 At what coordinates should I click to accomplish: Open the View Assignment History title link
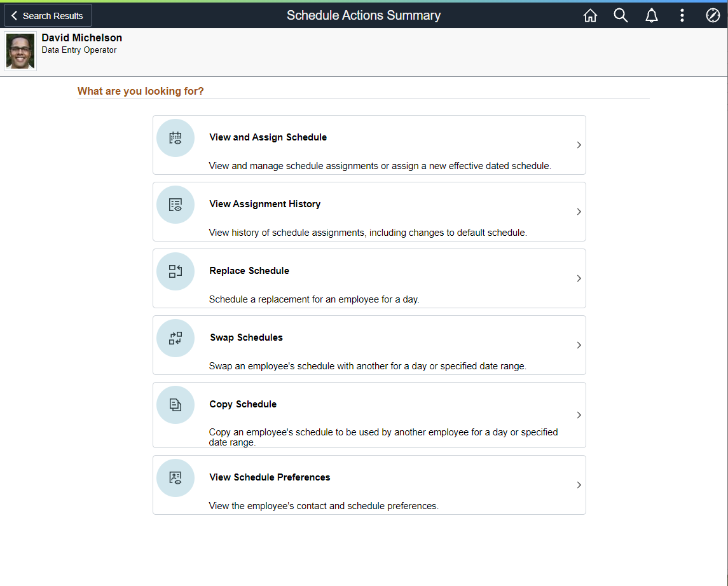pos(264,204)
